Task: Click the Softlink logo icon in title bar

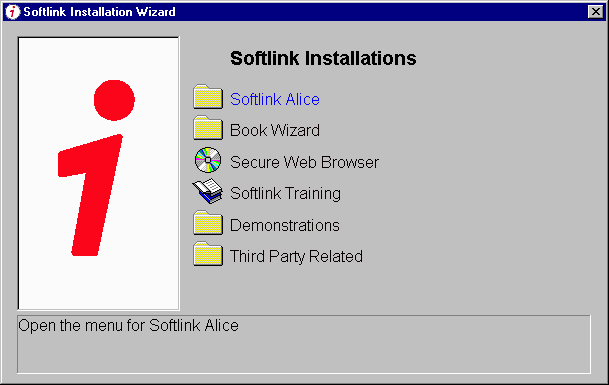Action: (12, 12)
